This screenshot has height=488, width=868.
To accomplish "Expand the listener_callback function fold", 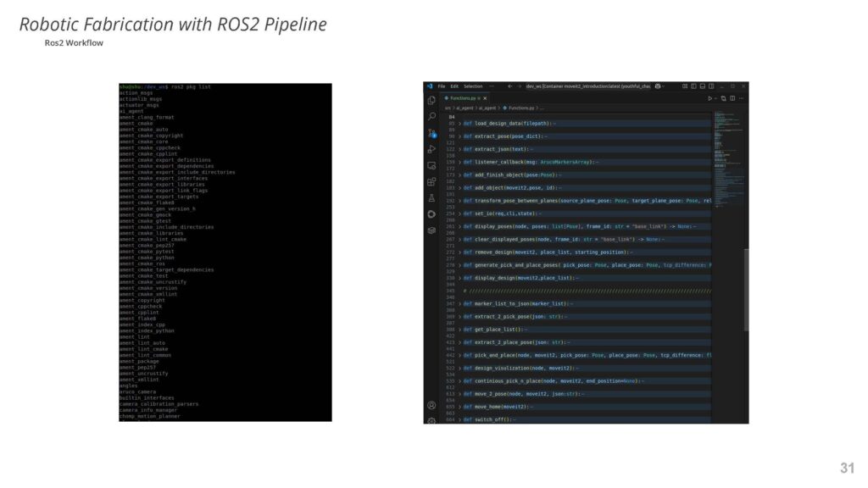I will [460, 162].
